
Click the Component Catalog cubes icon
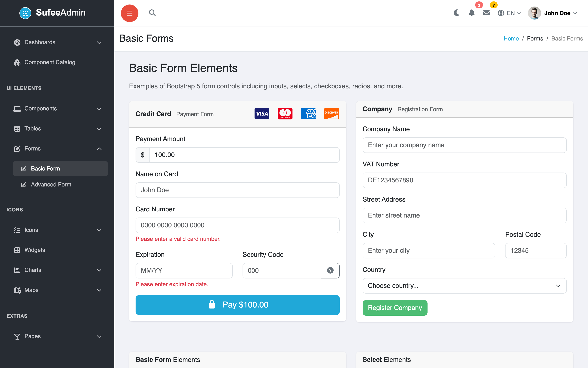(x=17, y=62)
